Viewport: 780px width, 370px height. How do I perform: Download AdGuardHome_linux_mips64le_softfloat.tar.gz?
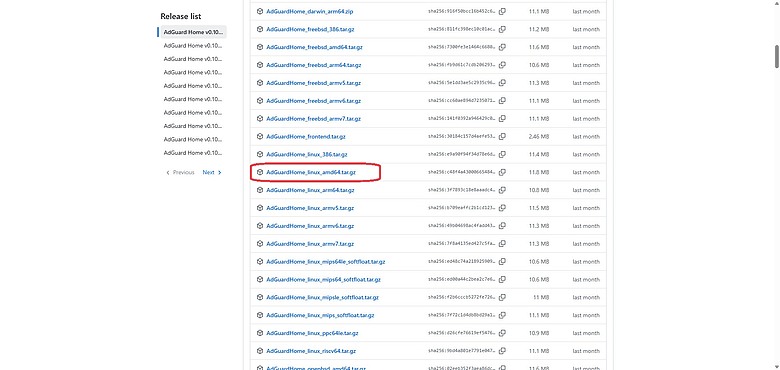pyautogui.click(x=326, y=262)
